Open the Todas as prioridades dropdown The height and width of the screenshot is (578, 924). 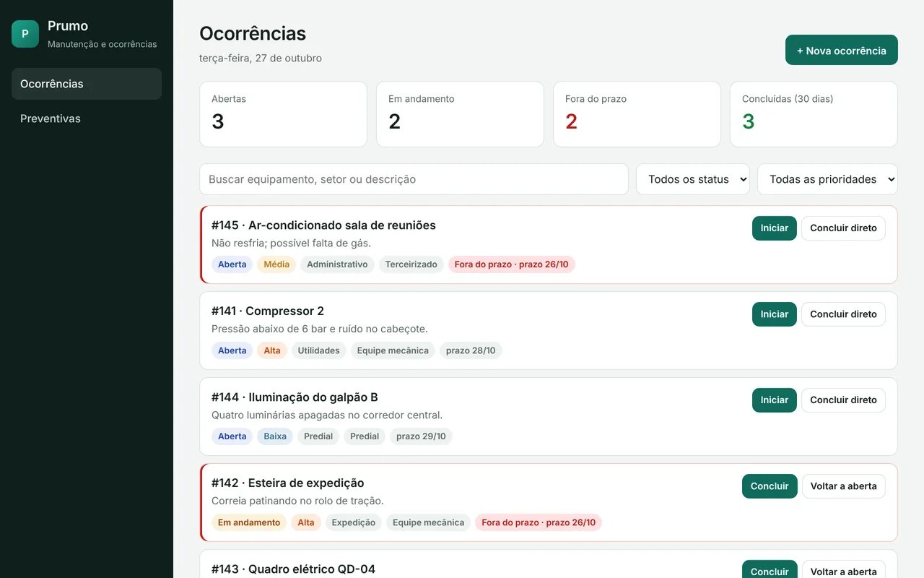(x=827, y=179)
